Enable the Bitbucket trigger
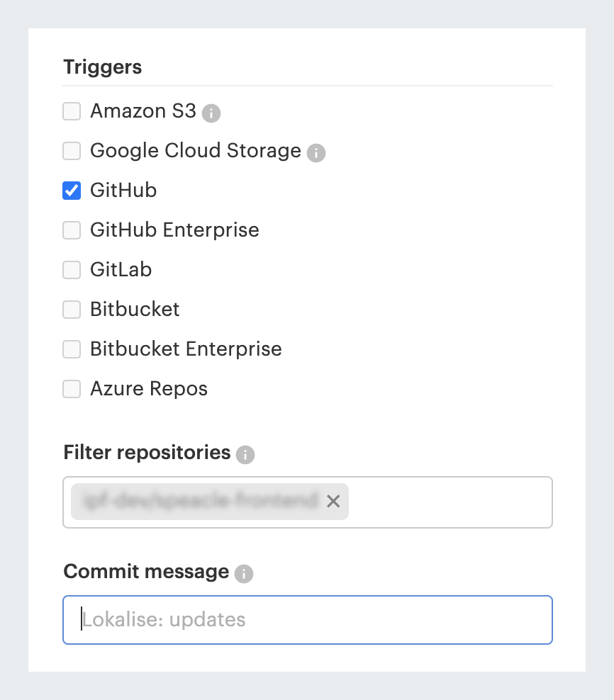Viewport: 614px width, 700px height. [72, 310]
